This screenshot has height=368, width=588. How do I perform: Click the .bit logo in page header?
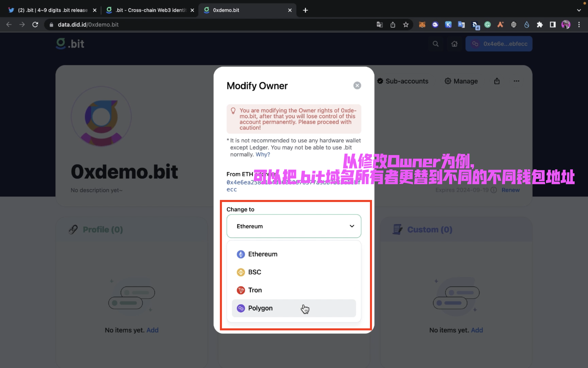click(70, 44)
